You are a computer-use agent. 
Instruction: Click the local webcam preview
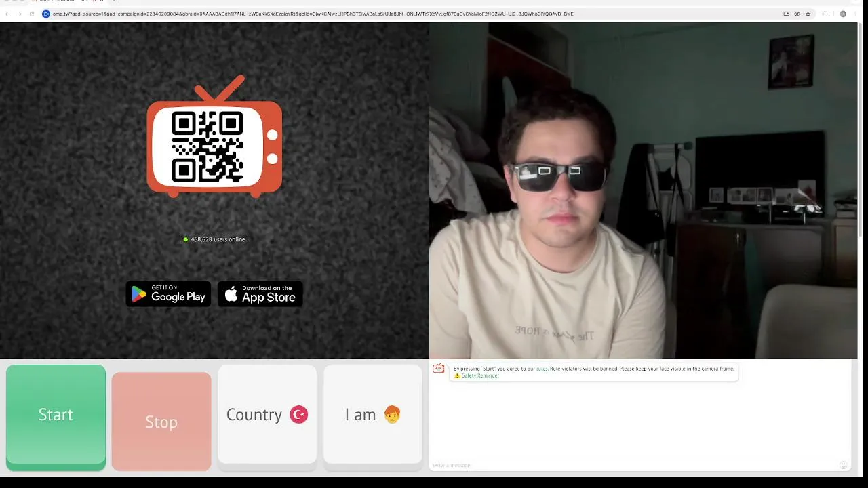(x=643, y=190)
